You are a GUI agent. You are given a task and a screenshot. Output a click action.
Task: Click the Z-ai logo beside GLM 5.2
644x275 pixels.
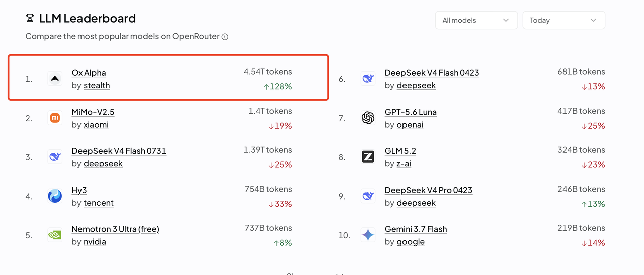click(x=368, y=157)
